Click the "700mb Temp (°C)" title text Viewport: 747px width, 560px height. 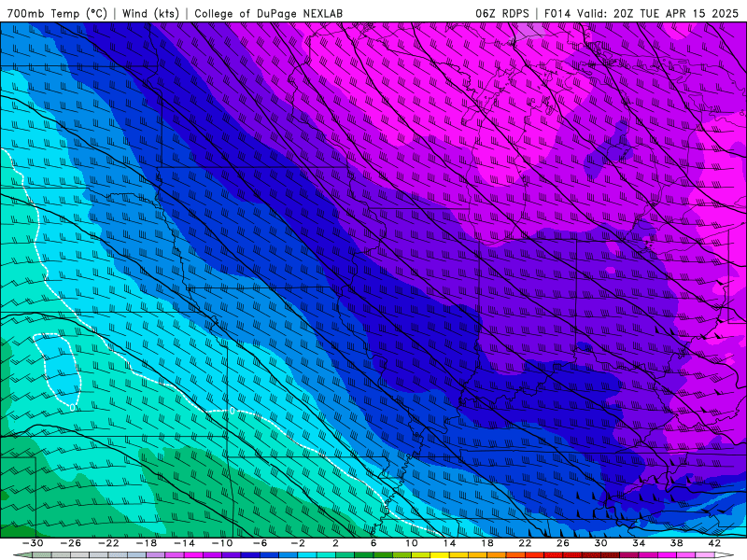pos(57,13)
